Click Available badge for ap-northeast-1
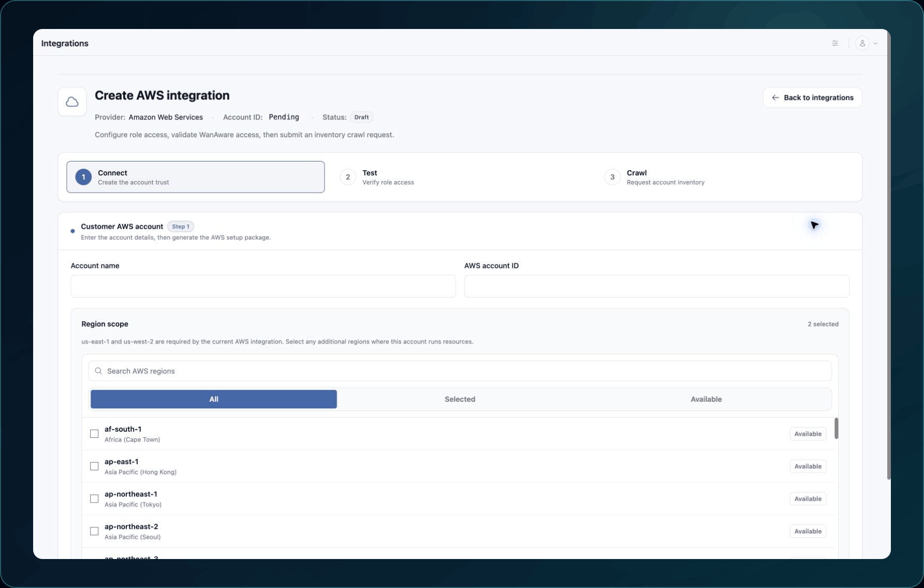This screenshot has height=588, width=924. click(808, 499)
